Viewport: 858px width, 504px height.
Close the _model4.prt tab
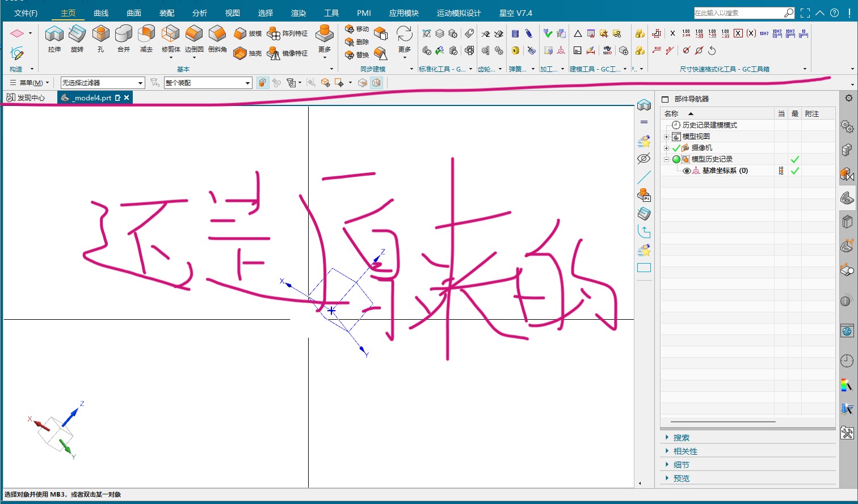click(x=127, y=98)
